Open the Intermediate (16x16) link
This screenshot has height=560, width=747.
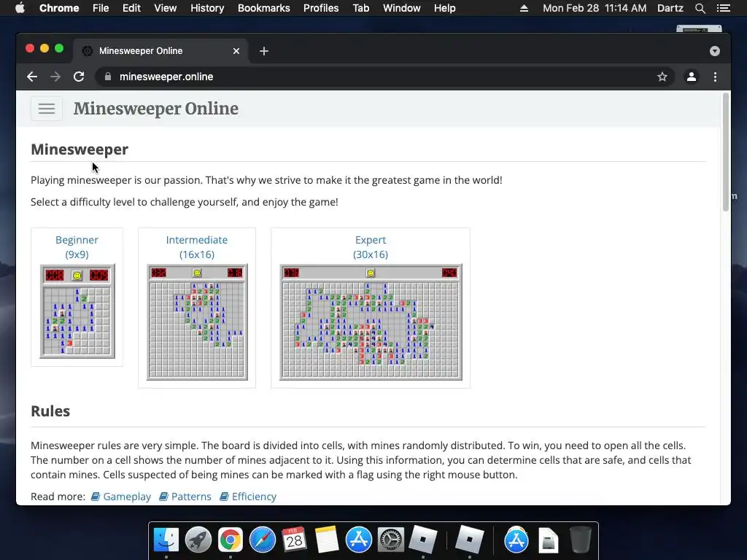coord(197,247)
